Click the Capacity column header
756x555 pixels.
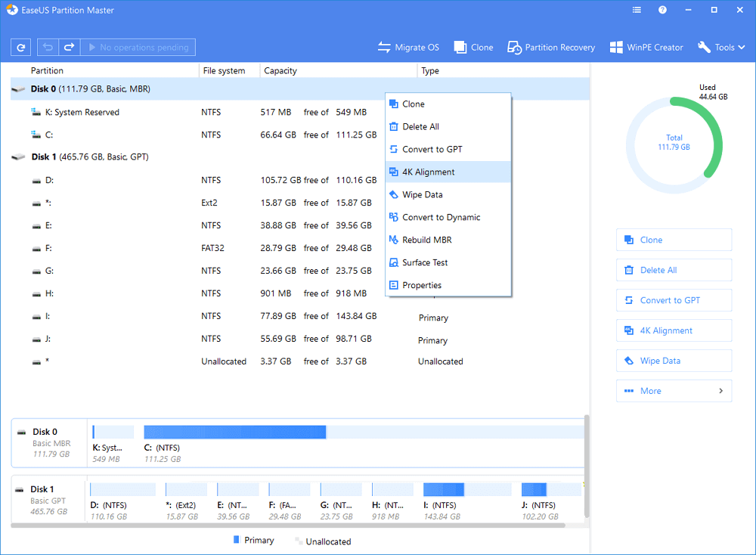click(280, 71)
